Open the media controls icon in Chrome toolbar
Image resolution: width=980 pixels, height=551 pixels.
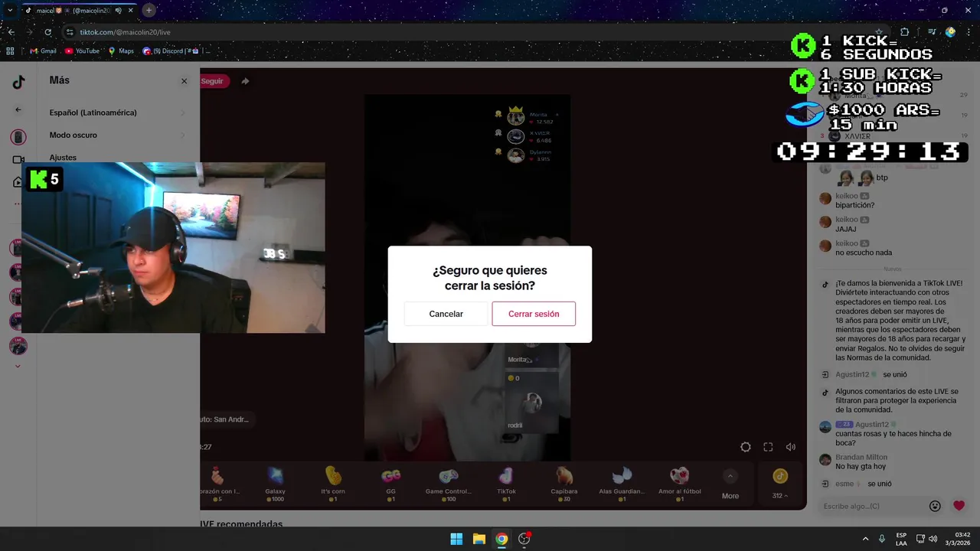click(x=931, y=32)
